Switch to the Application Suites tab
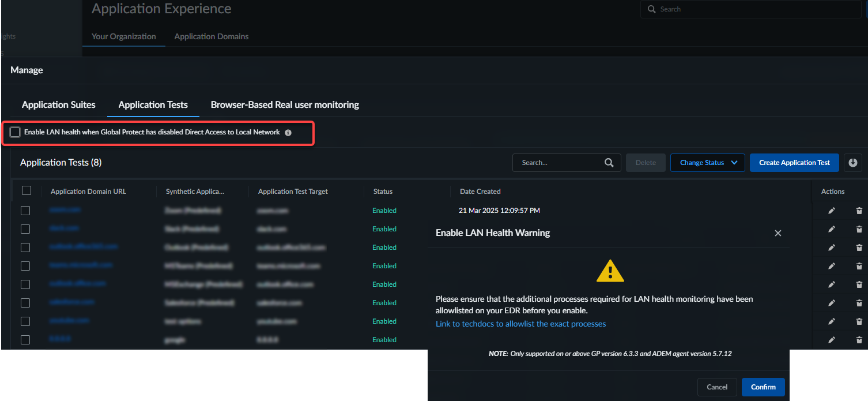Screen dimensions: 868x401 tap(59, 105)
